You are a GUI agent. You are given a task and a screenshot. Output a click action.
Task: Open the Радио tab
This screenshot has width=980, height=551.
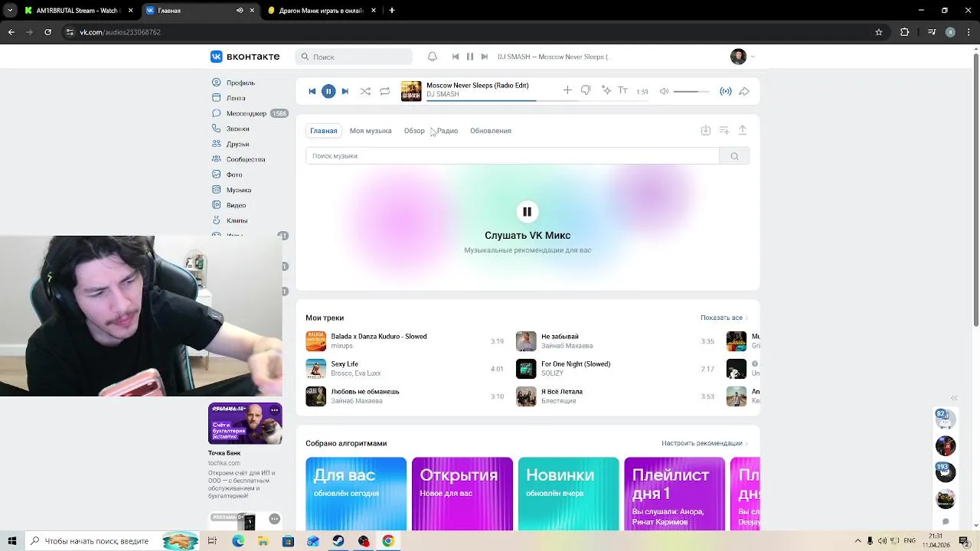click(447, 131)
